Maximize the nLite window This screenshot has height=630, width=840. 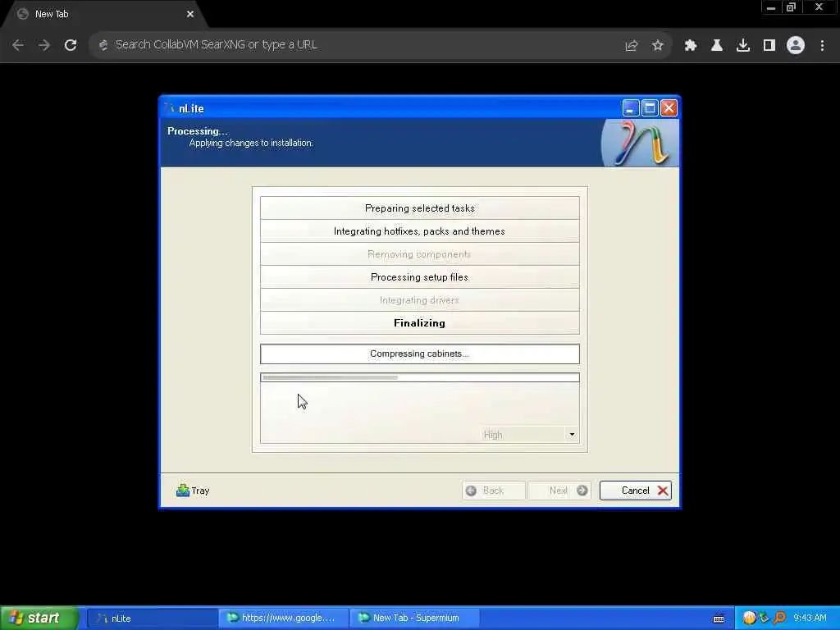point(650,108)
